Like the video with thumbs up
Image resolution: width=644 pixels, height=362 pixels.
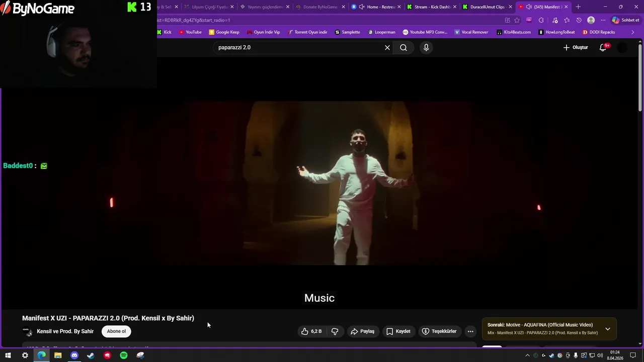pyautogui.click(x=311, y=331)
